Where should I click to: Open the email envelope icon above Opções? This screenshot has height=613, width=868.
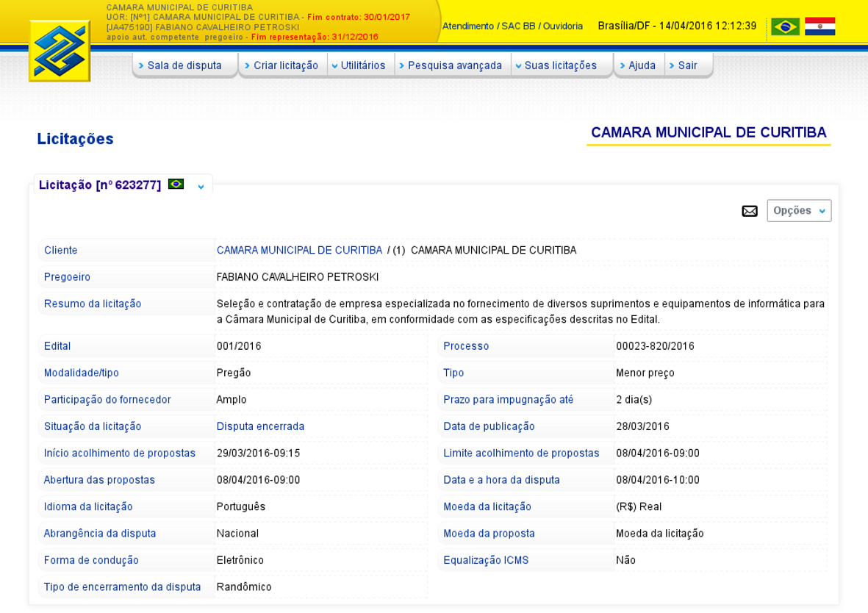(750, 211)
